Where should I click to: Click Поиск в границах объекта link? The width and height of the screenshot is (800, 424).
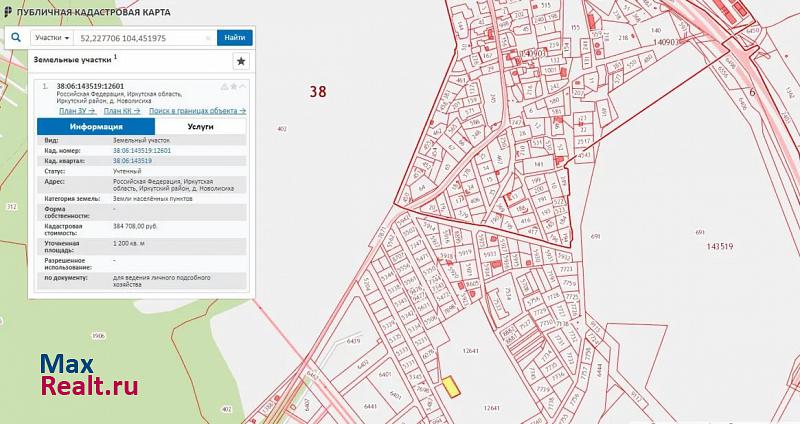click(197, 111)
